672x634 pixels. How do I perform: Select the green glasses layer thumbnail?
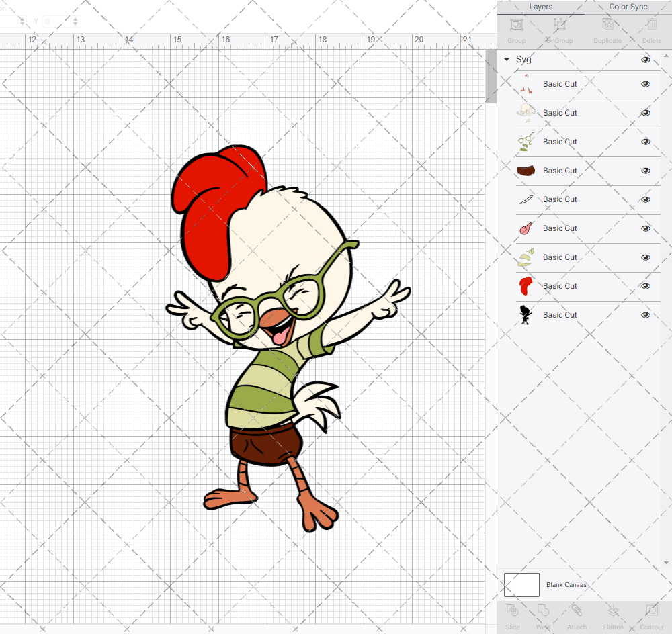tap(526, 142)
